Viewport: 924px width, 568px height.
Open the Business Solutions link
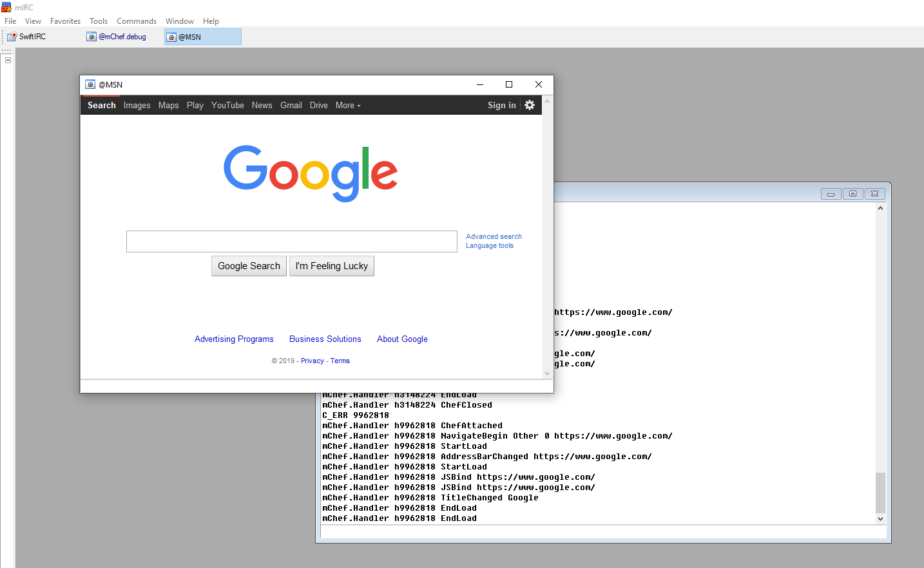click(325, 339)
